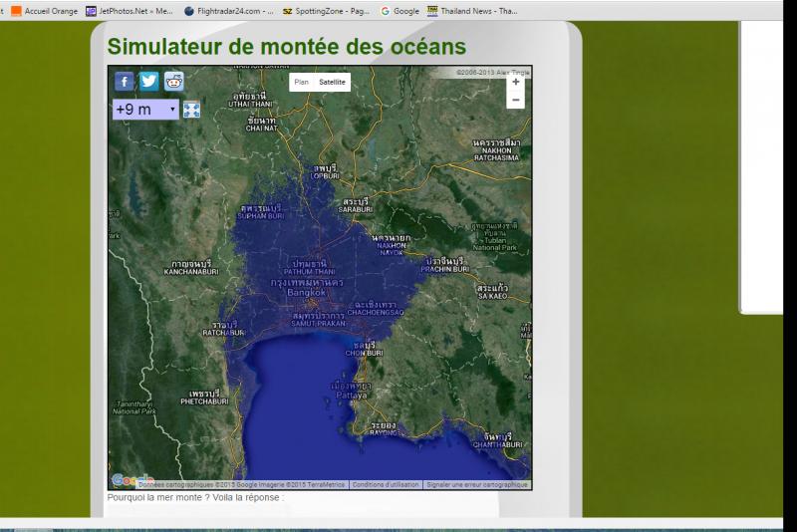Open the Google bookmark
The image size is (797, 532).
(400, 11)
